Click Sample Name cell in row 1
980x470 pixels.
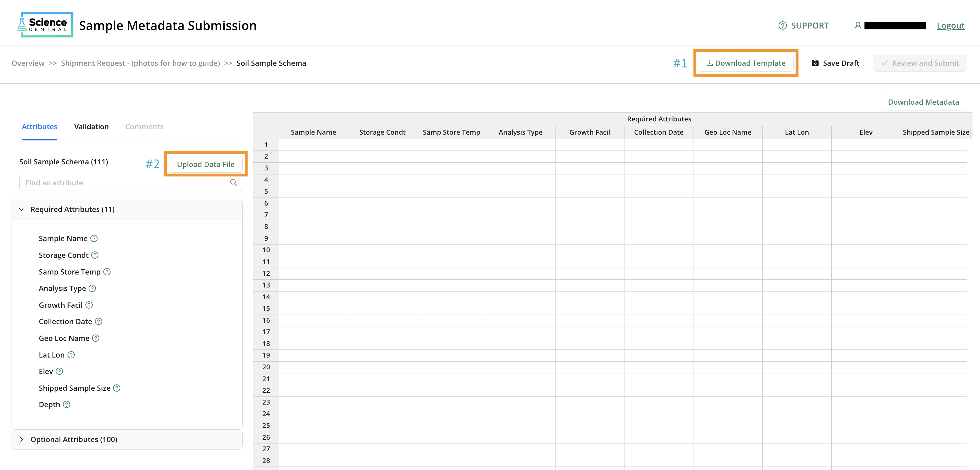coord(313,145)
